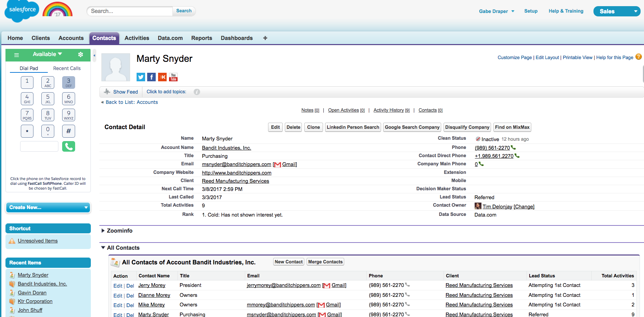Open the Data.com tab

[x=170, y=38]
